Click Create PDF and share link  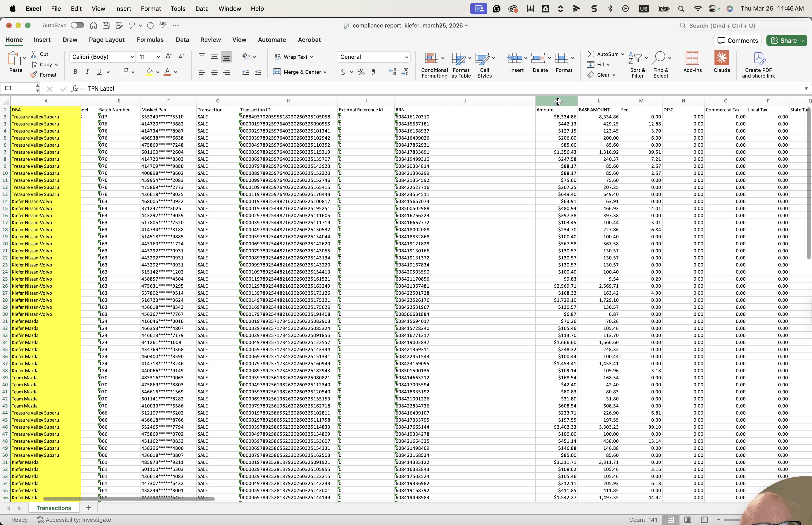tap(758, 65)
